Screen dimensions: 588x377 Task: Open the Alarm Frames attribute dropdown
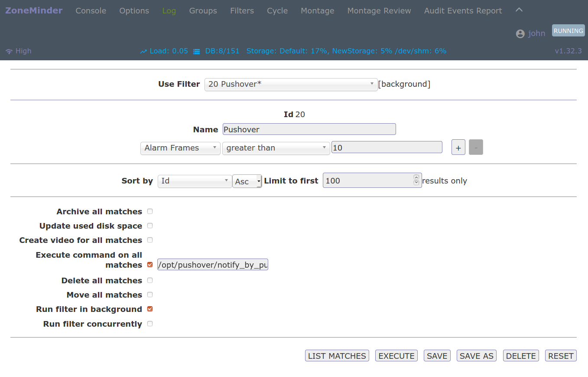(x=180, y=148)
